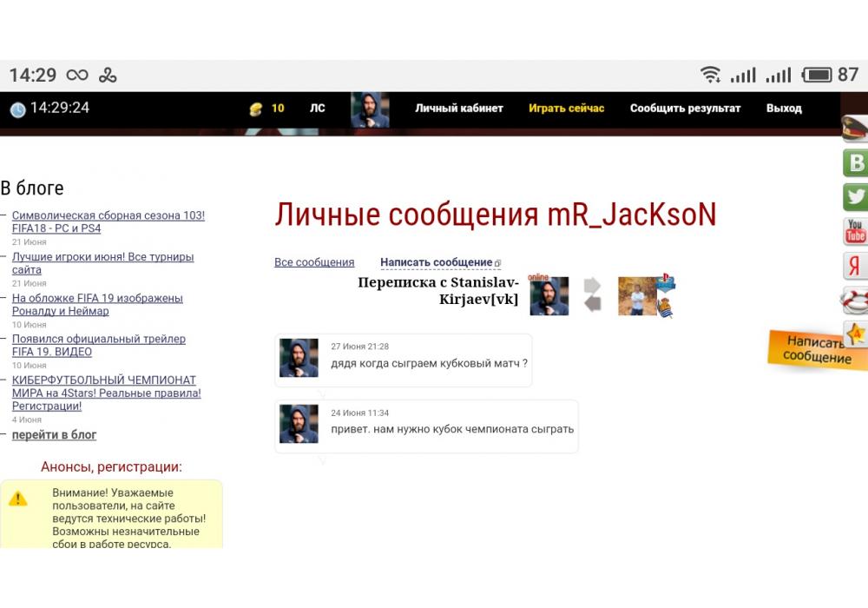Viewport: 868px width, 608px height.
Task: Log out via Выход
Action: (x=784, y=109)
